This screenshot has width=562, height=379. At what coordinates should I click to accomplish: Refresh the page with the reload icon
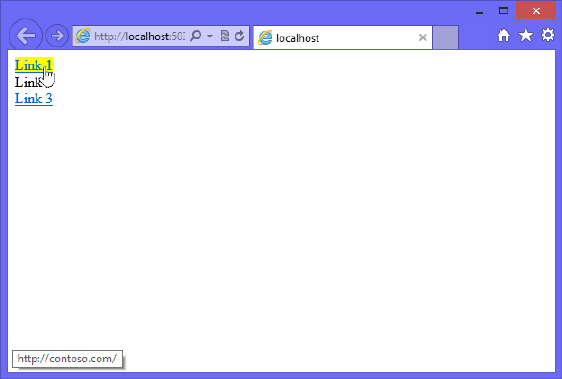click(x=239, y=36)
